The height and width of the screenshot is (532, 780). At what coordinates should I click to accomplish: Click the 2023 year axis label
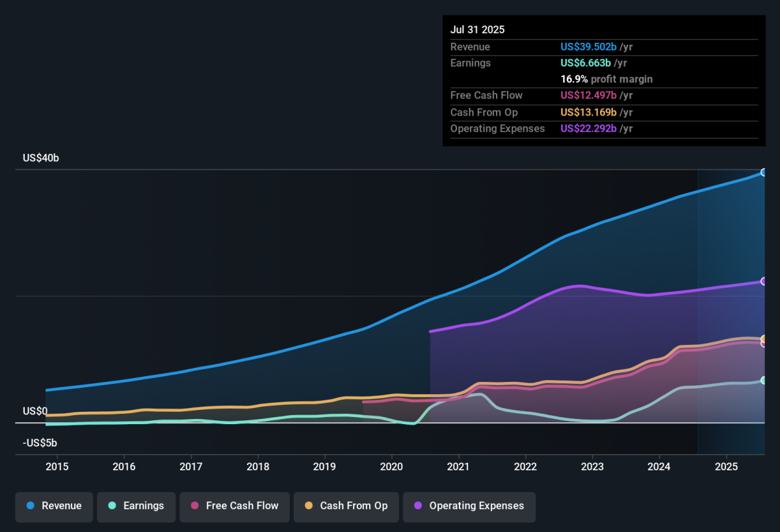click(592, 466)
